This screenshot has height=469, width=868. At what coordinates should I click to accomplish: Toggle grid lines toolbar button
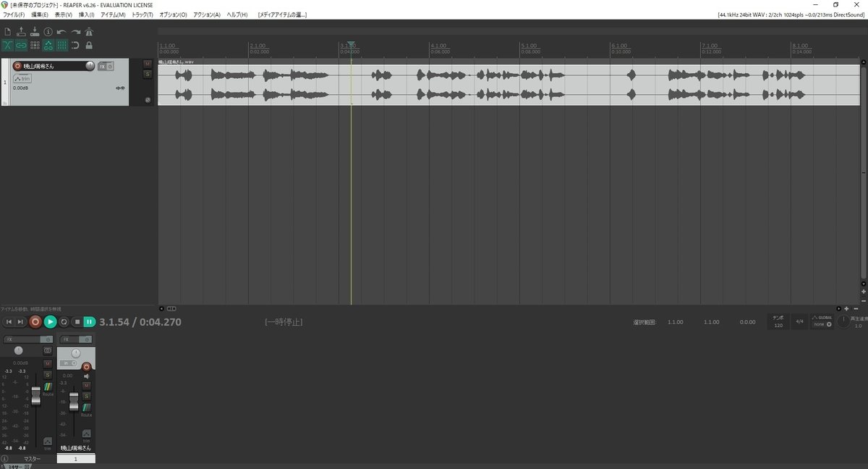point(62,46)
